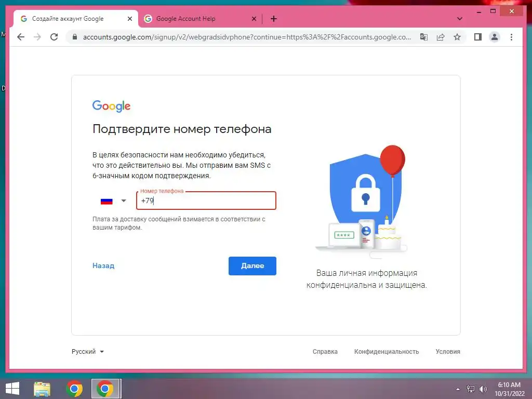Toggle the Chrome side panel icon

478,37
